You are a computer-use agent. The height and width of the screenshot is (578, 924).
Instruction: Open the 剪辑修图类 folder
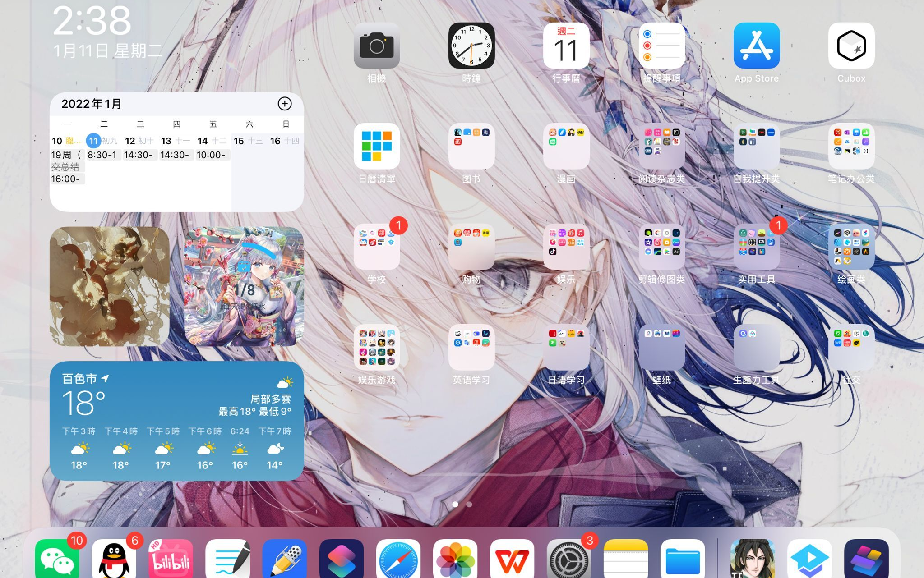(x=662, y=247)
